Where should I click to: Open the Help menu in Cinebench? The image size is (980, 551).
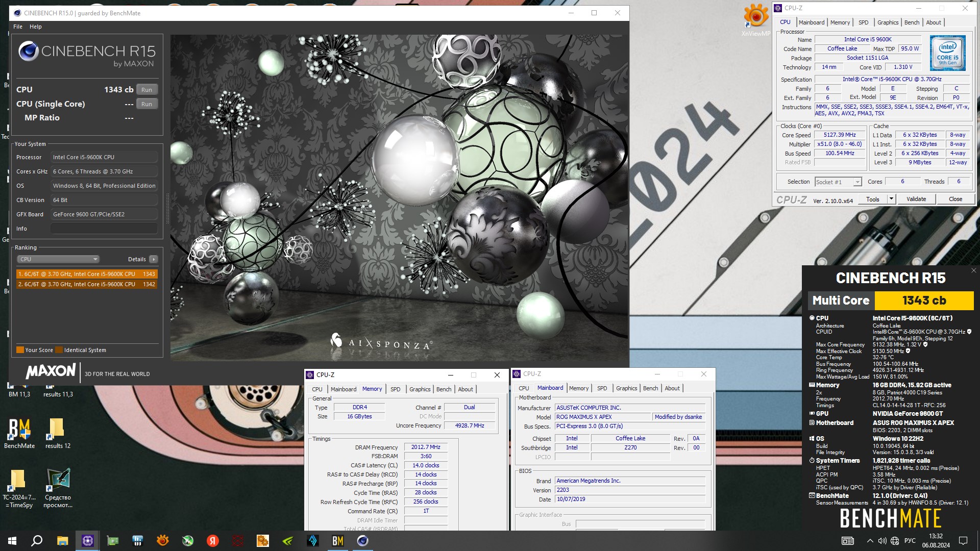coord(36,27)
